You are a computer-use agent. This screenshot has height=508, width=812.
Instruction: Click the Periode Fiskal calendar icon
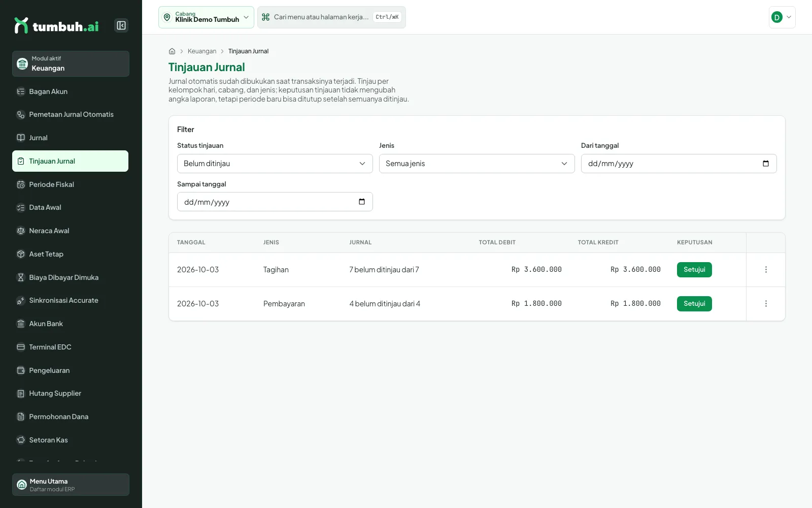(21, 184)
